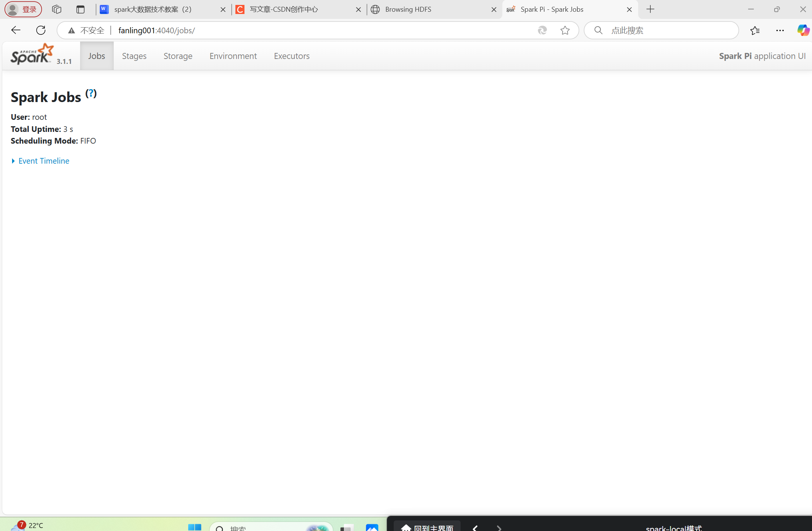Image resolution: width=812 pixels, height=531 pixels.
Task: Click the Windows Start button
Action: click(195, 528)
